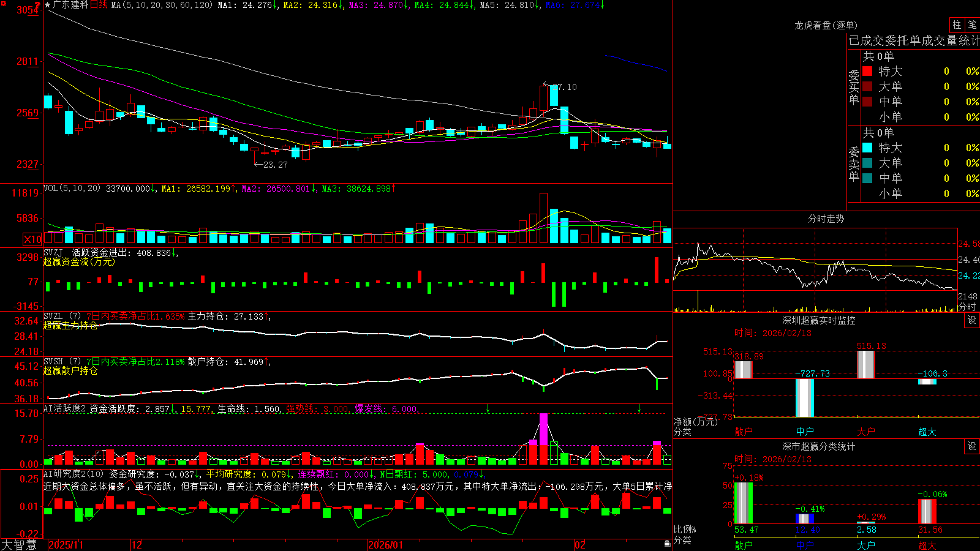The image size is (980, 551).
Task: Click the blue 12.40 中户 percentage bar
Action: pos(805,519)
